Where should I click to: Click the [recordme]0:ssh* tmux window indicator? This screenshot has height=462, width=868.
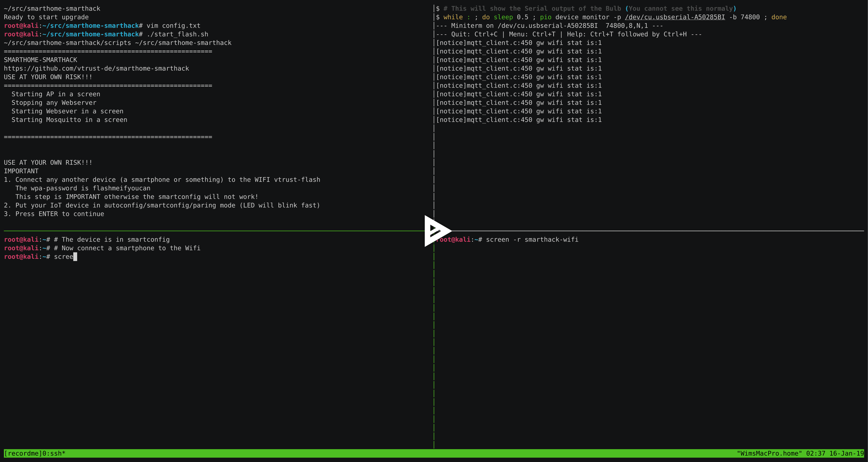click(x=35, y=454)
